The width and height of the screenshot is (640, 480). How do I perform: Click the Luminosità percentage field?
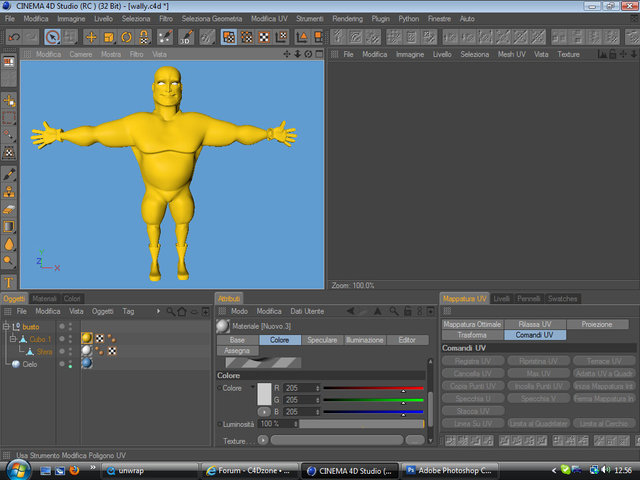pos(272,424)
